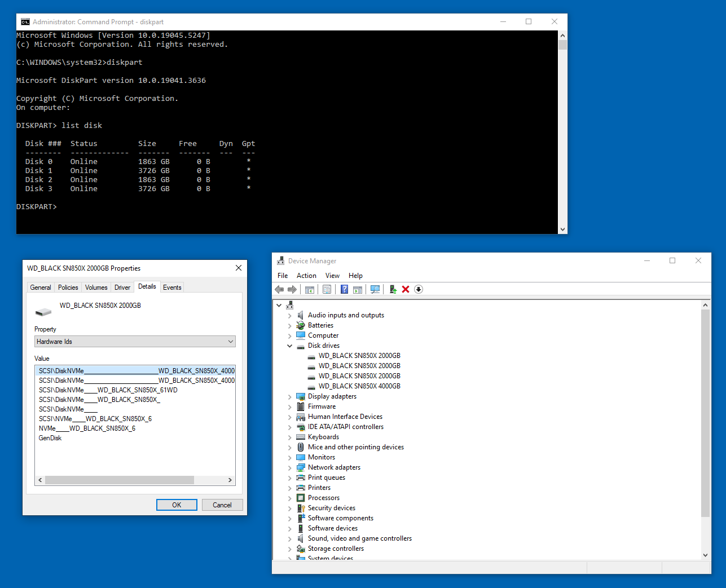
Task: Click OK in the Properties dialog
Action: coord(177,505)
